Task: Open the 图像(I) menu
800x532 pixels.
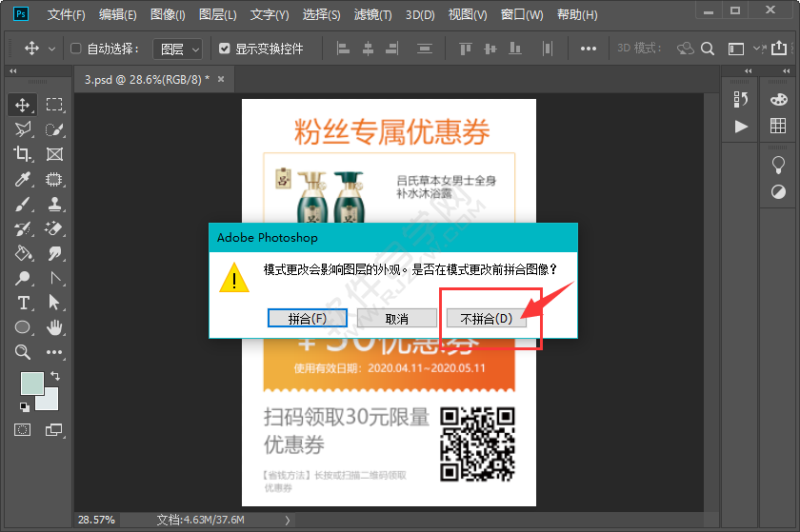Action: (168, 15)
